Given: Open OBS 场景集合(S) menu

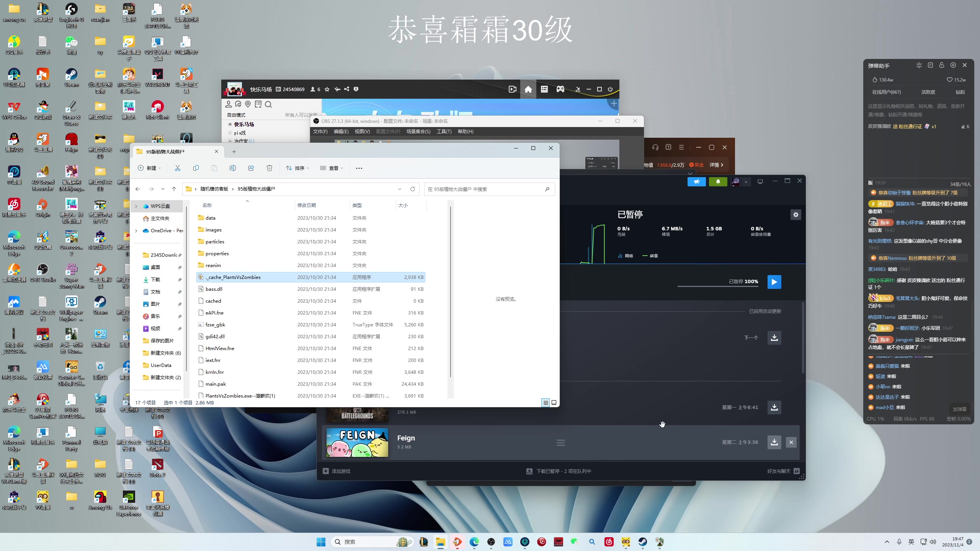Looking at the screenshot, I should (418, 132).
